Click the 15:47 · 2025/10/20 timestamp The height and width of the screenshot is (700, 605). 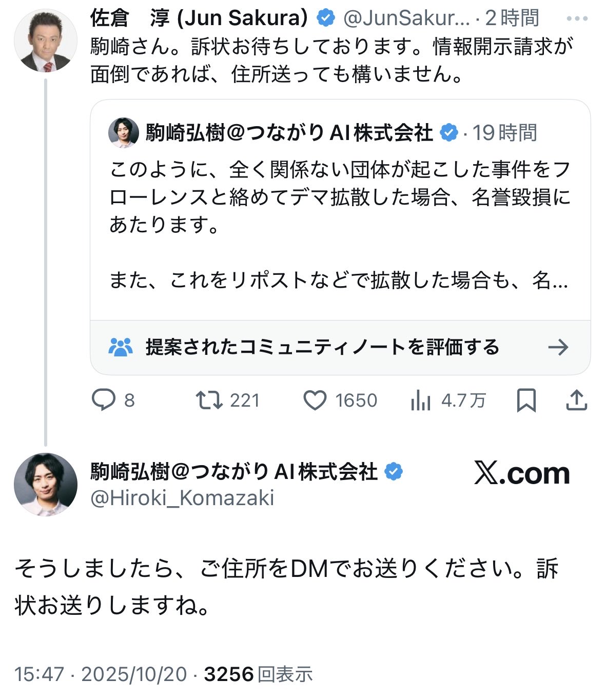[101, 674]
